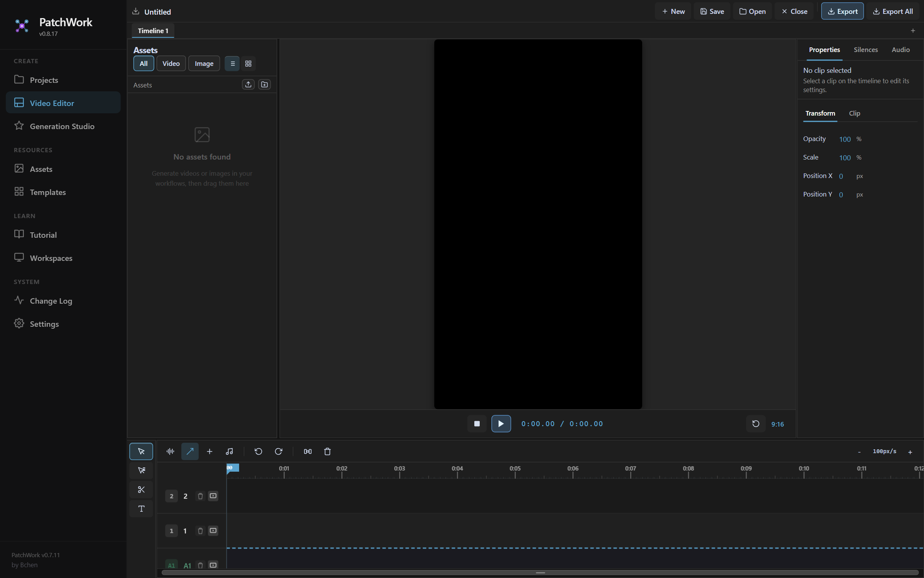Toggle track 2 visibility icon
This screenshot has width=924, height=578.
(x=213, y=496)
